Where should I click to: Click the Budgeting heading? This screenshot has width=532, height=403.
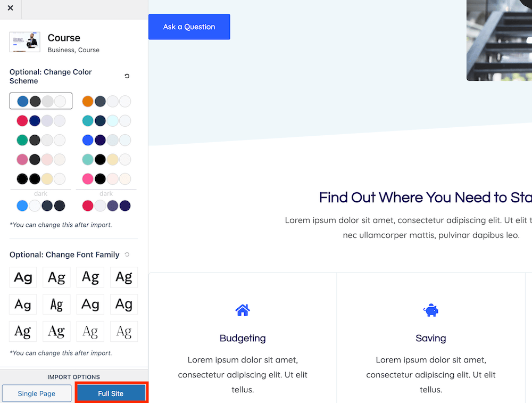(x=243, y=338)
